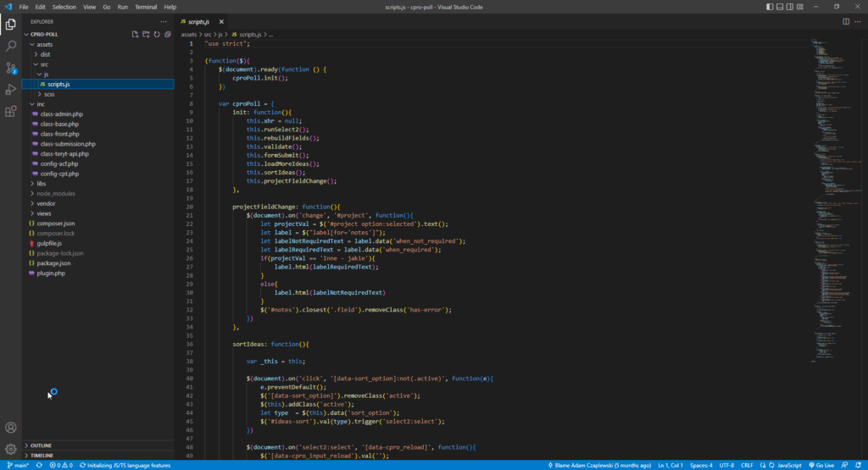Screen dimensions: 868x470
Task: Refresh the Explorer file tree
Action: (157, 34)
